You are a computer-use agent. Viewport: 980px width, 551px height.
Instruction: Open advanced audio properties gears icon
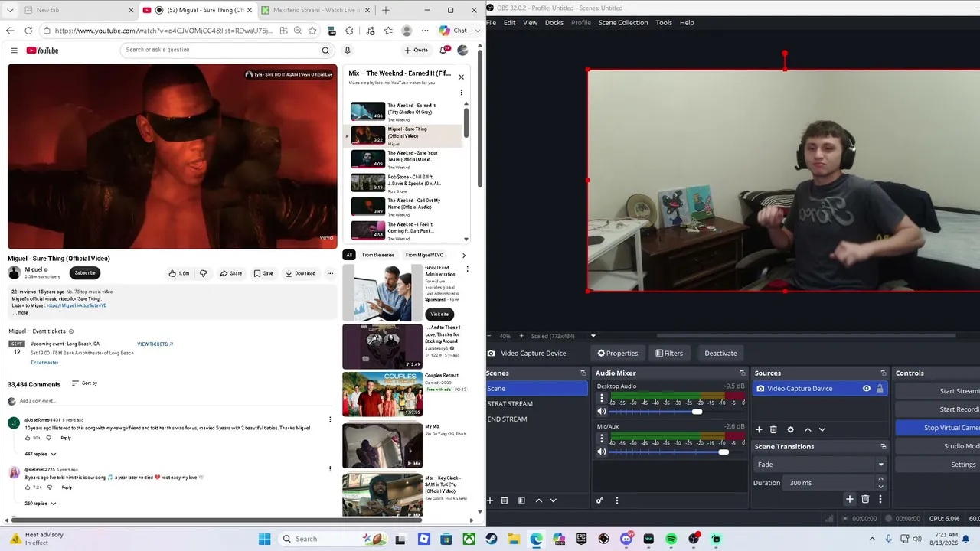tap(599, 500)
